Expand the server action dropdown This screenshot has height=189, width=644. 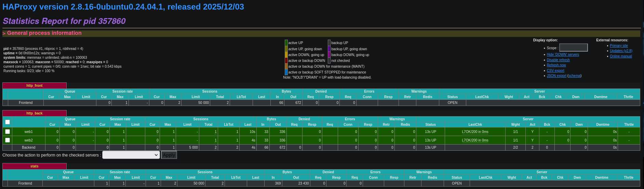131,155
